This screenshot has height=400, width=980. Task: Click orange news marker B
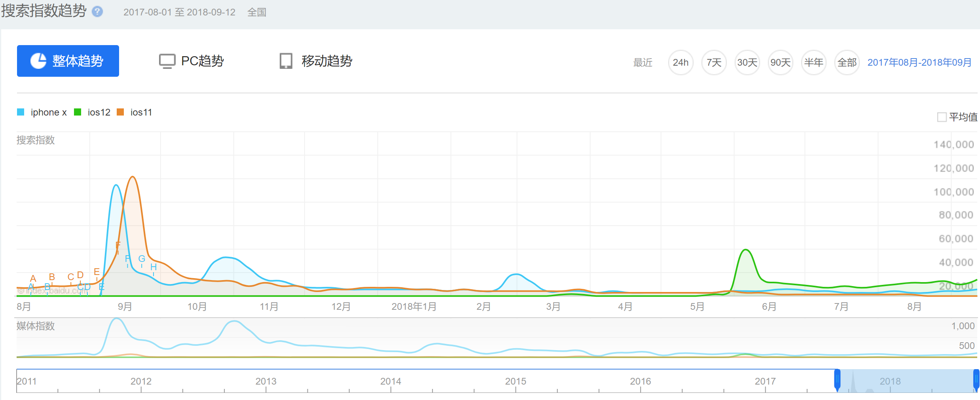click(52, 277)
